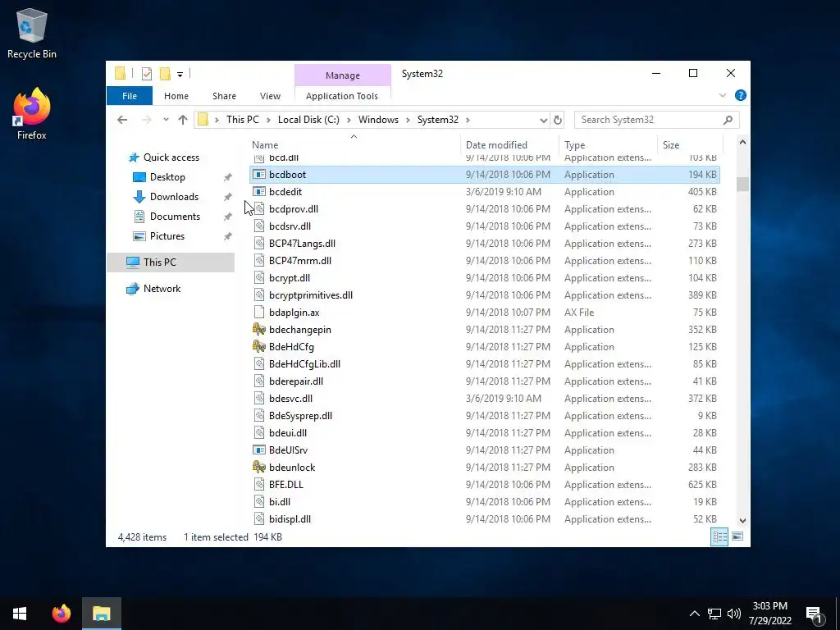The width and height of the screenshot is (840, 630).
Task: Go back with the back arrow
Action: point(122,120)
